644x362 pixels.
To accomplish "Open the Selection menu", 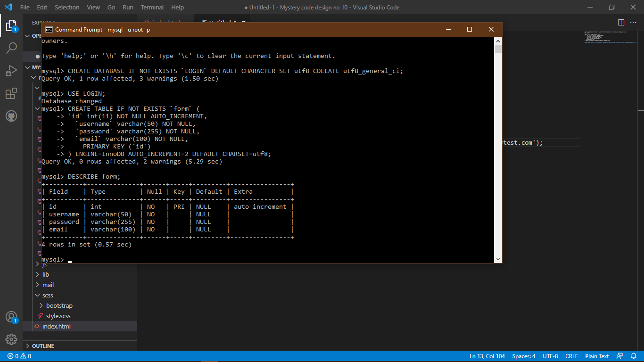I will (x=67, y=8).
